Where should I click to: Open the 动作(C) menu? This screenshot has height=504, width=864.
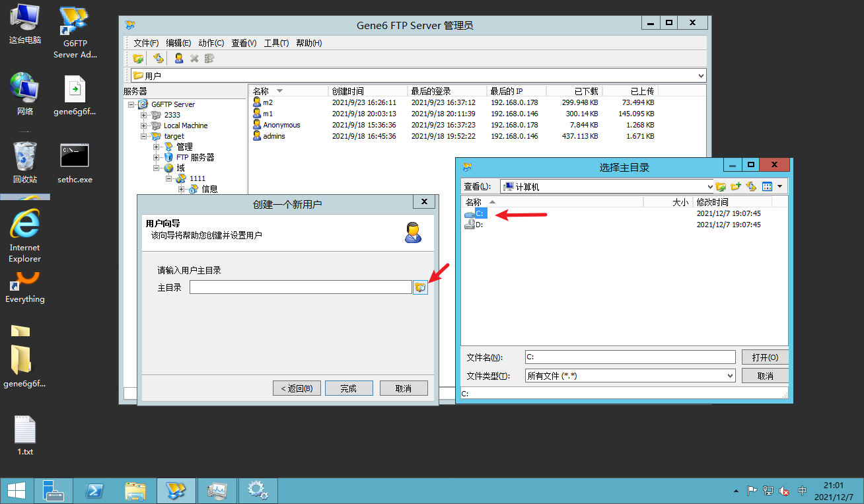pos(211,43)
